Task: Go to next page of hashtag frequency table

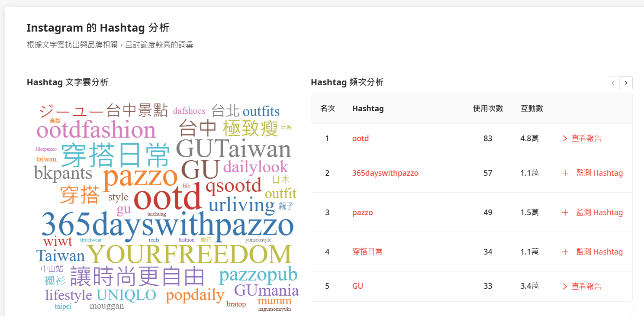Action: (626, 83)
